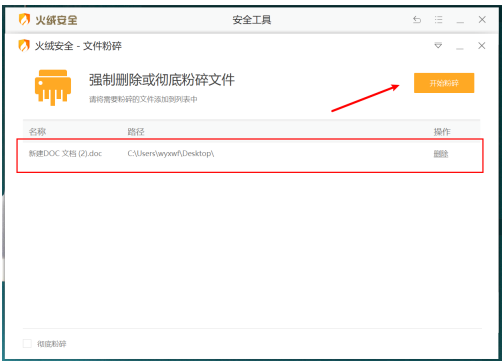Close the 安全工具 window
The height and width of the screenshot is (363, 504).
(x=482, y=20)
